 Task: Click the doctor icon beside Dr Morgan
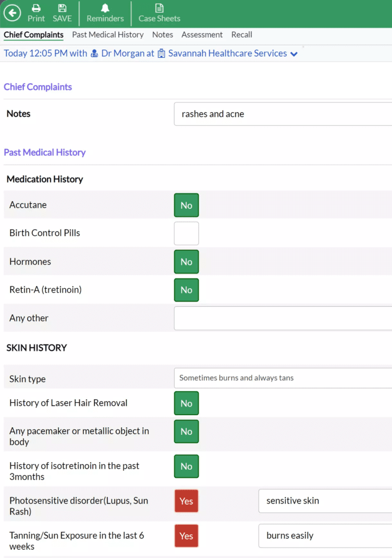pyautogui.click(x=94, y=54)
